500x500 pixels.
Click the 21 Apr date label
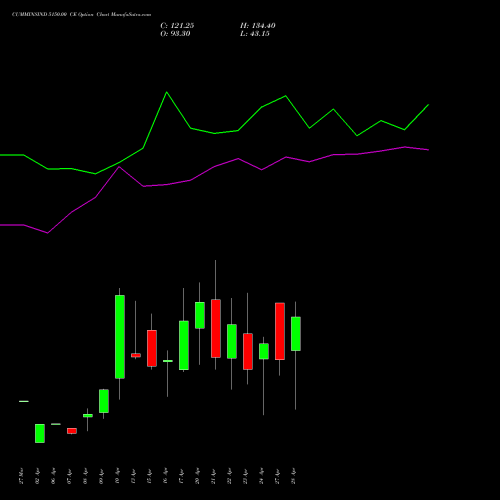(x=213, y=476)
